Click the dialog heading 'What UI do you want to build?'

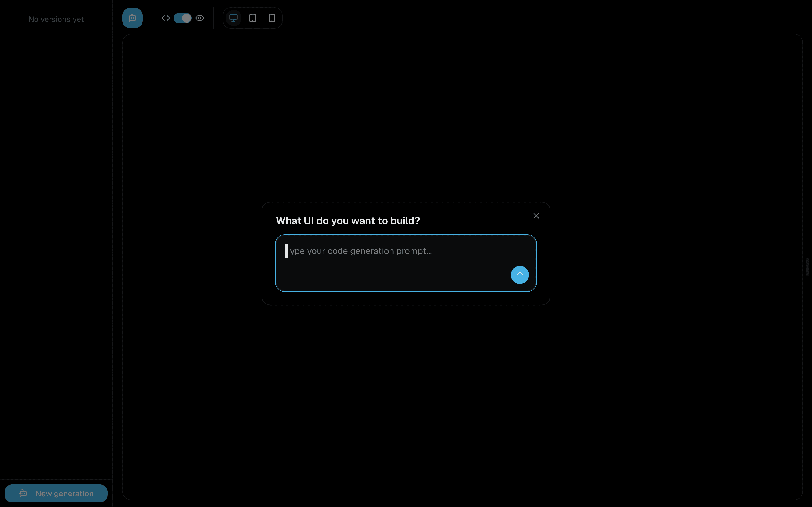point(348,221)
